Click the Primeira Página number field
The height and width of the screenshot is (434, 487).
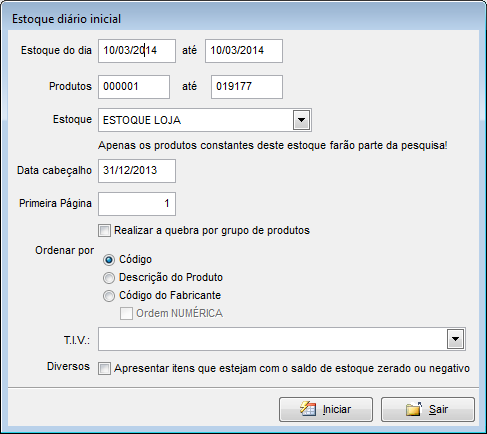[x=137, y=204]
